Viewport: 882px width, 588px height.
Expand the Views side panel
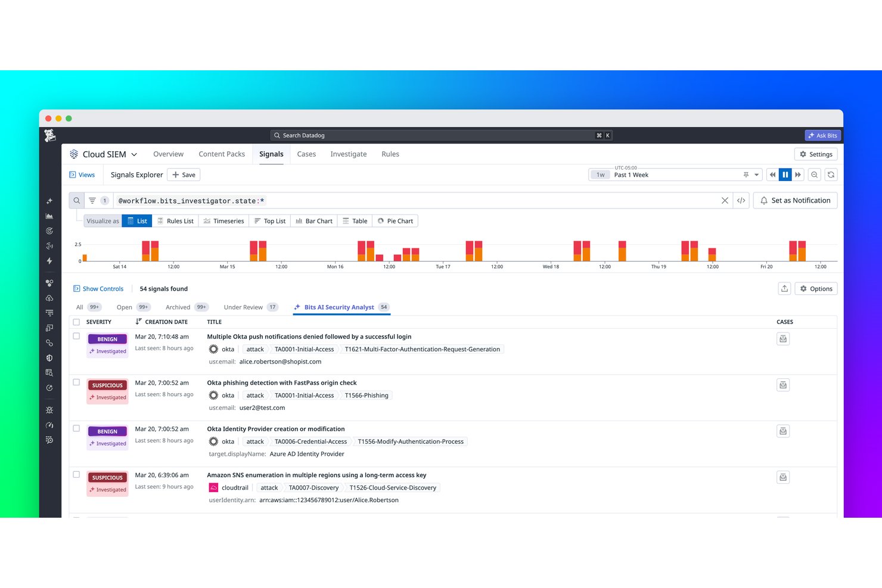pyautogui.click(x=82, y=175)
